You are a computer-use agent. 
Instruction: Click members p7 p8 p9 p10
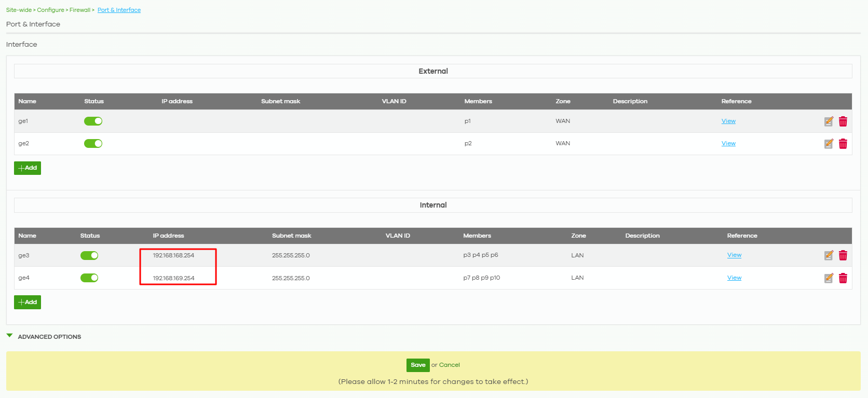tap(482, 278)
